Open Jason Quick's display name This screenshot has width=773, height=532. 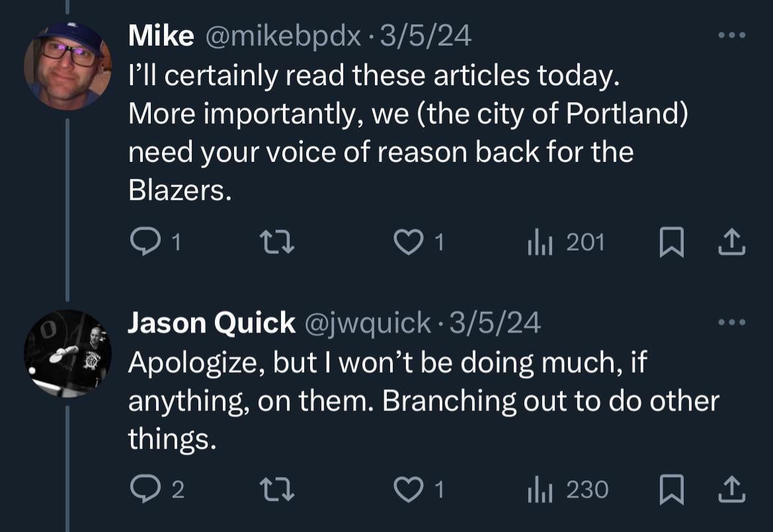pyautogui.click(x=211, y=323)
